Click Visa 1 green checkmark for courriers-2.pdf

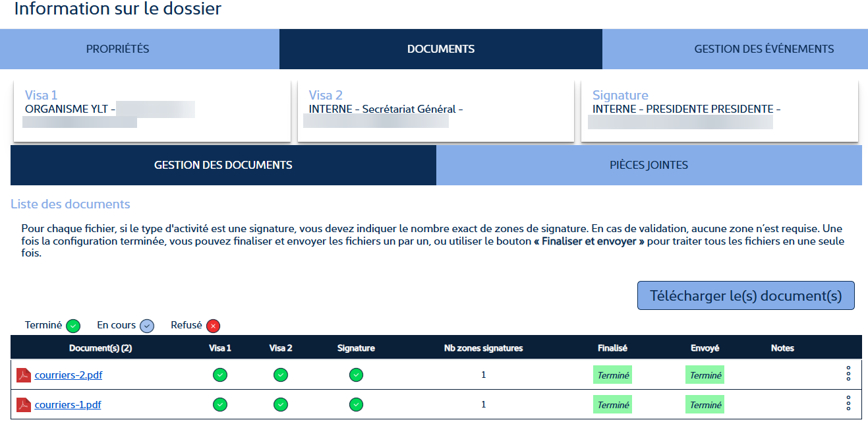click(x=220, y=375)
